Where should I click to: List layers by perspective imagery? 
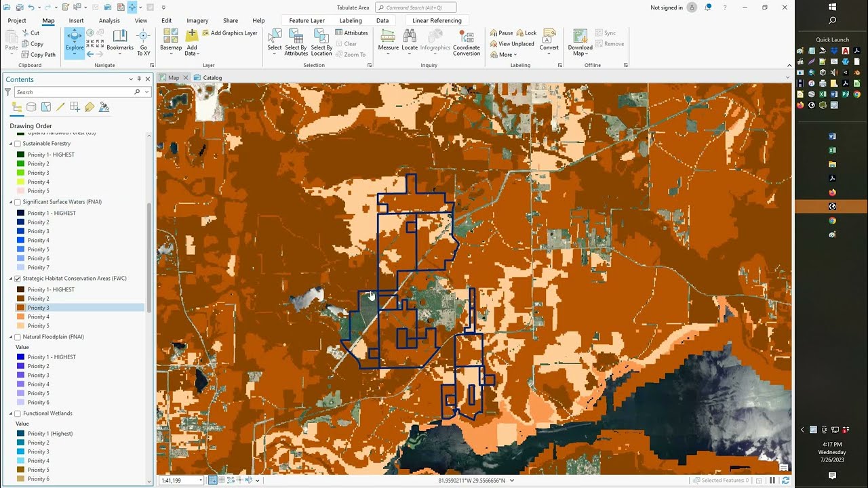[x=104, y=107]
